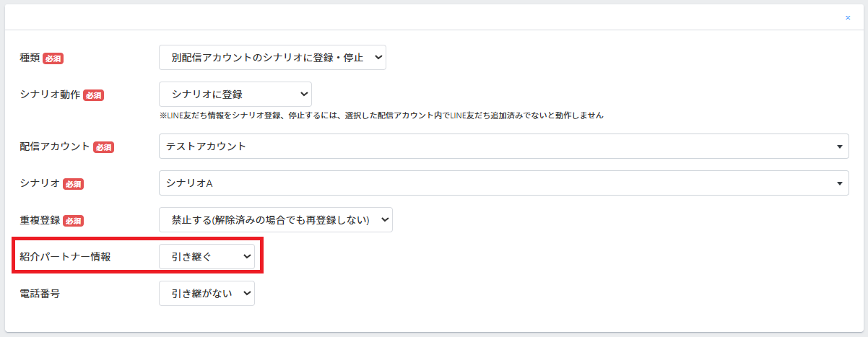Click the 種類 label text

(x=30, y=58)
